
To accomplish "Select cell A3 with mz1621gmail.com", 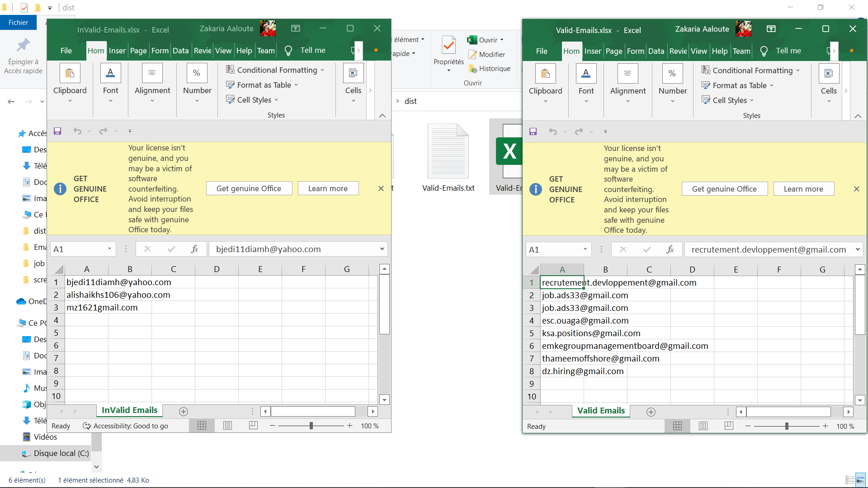I will (86, 307).
